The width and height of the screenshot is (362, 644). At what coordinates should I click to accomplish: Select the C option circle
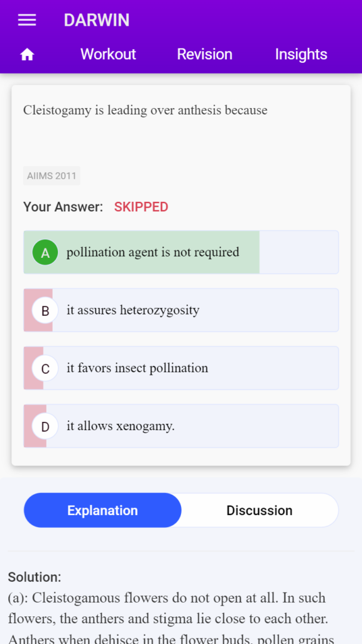45,369
